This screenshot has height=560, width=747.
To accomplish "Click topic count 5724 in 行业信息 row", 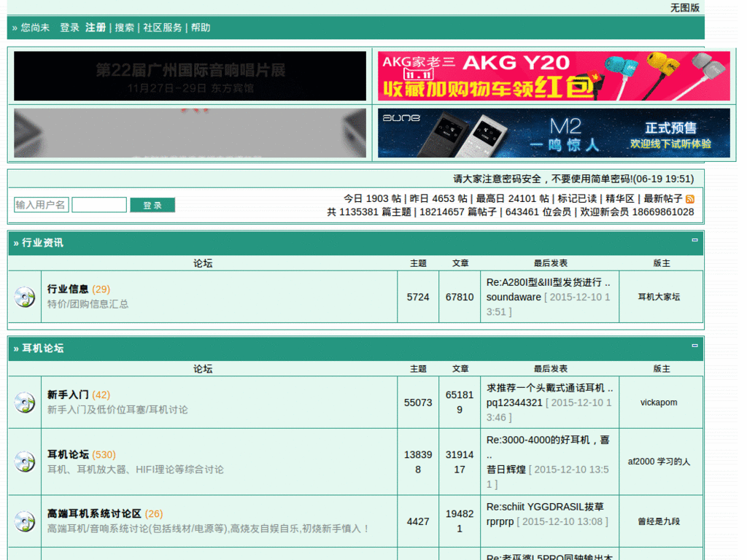I will (x=418, y=297).
